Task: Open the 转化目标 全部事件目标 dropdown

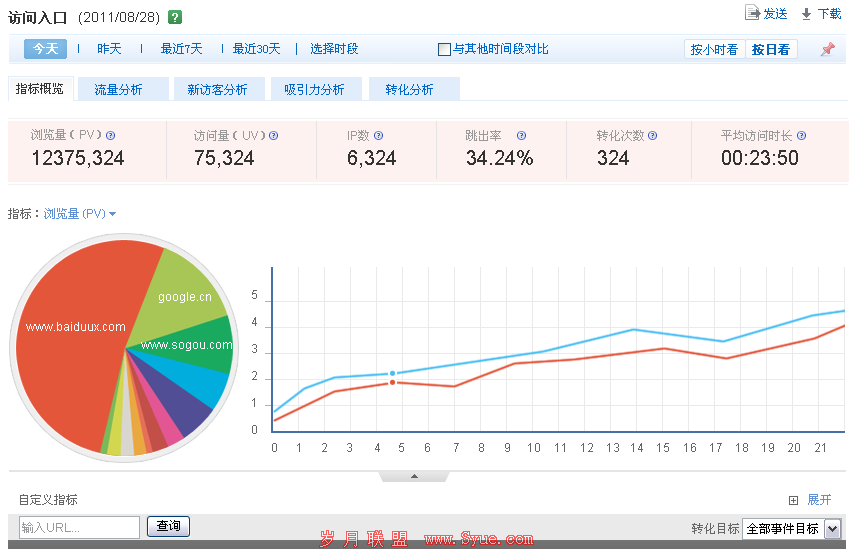Action: tap(791, 528)
